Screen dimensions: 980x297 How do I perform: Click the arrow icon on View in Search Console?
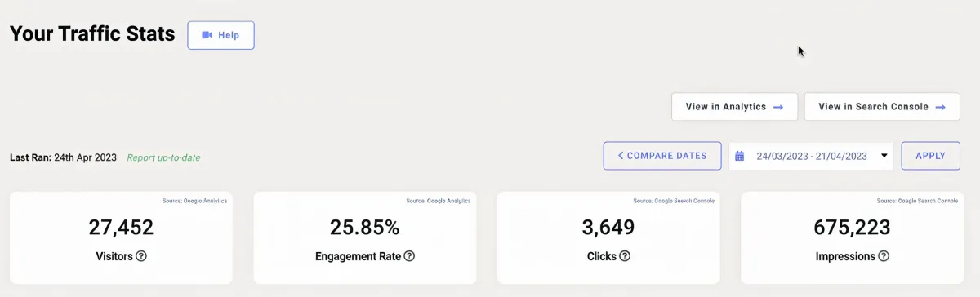coord(941,107)
